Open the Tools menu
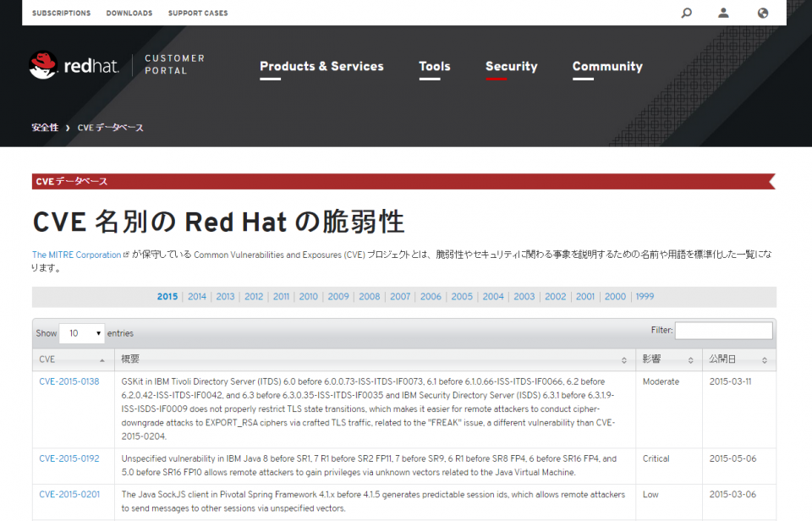 pos(434,67)
